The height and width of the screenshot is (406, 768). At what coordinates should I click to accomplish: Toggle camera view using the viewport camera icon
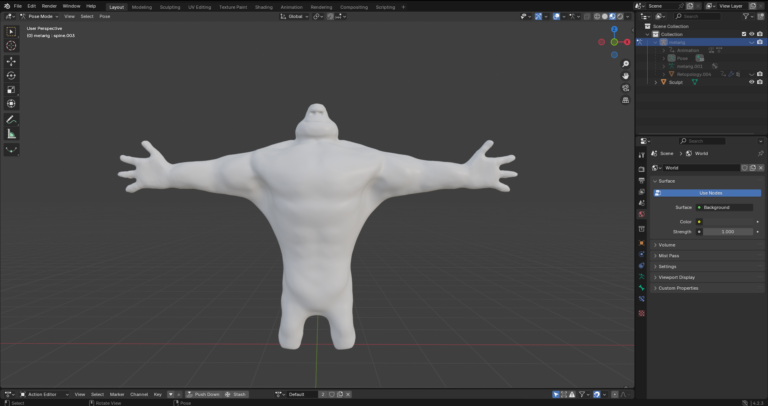(x=625, y=87)
